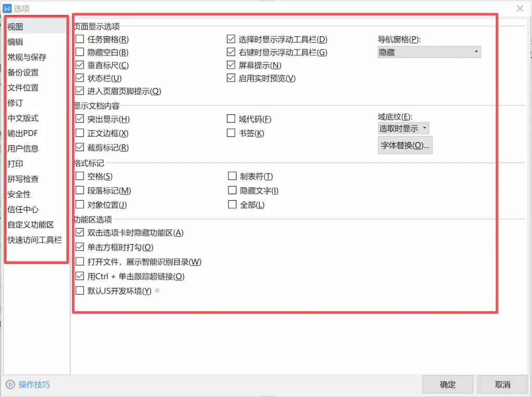Click the help icon beside 默认JS开发环境
The width and height of the screenshot is (532, 397).
pos(157,291)
